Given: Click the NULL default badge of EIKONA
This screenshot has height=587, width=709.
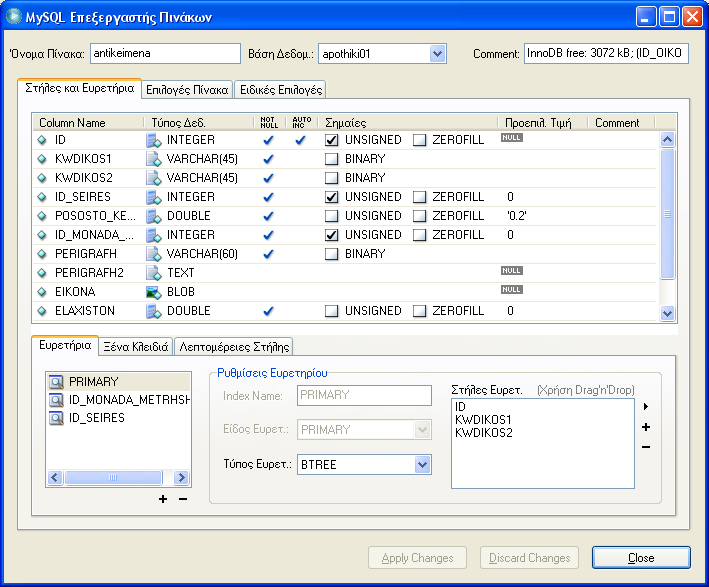Looking at the screenshot, I should tap(511, 289).
